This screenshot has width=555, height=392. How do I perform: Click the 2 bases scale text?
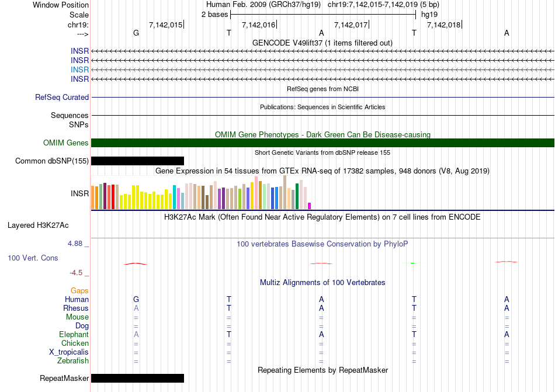click(214, 15)
